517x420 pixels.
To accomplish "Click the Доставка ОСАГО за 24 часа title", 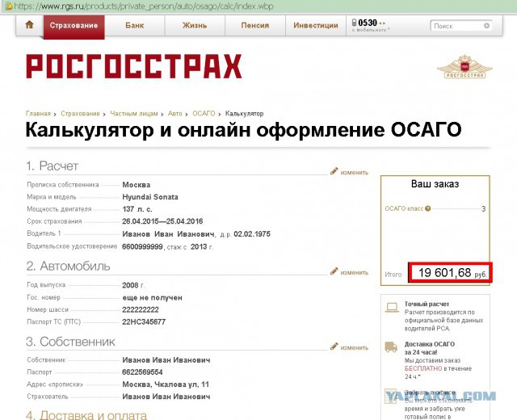I will point(429,348).
